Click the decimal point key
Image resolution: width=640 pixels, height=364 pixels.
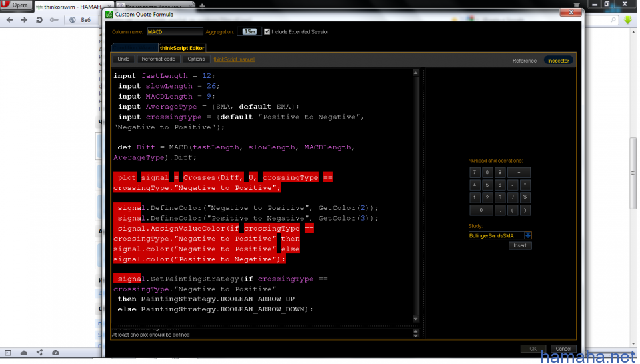point(499,210)
